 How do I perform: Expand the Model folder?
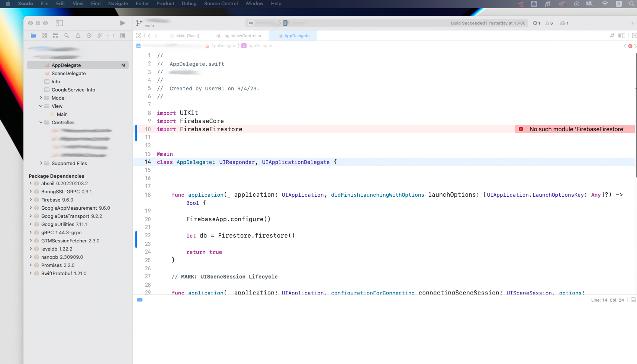[41, 98]
